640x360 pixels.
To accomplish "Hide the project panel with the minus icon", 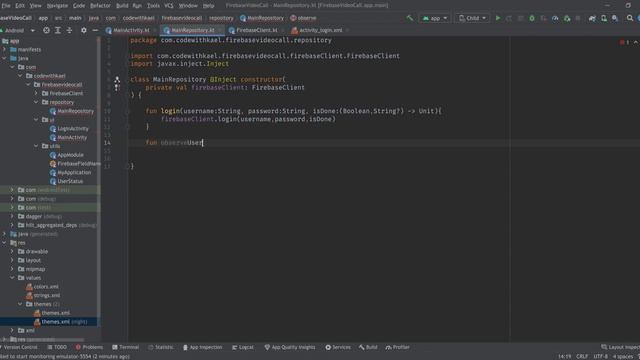I will pos(95,30).
